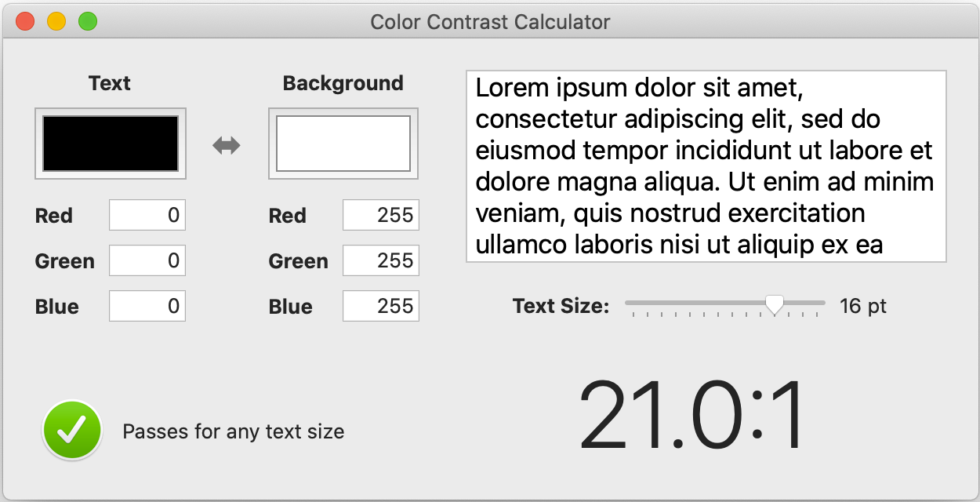Click the Background Blue value field
Screen dimensions: 980x502
pos(380,306)
